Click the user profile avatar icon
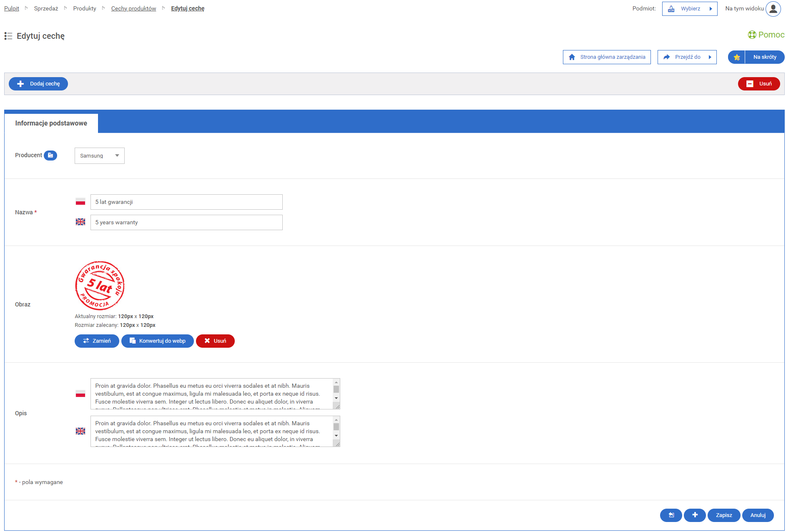 point(773,9)
